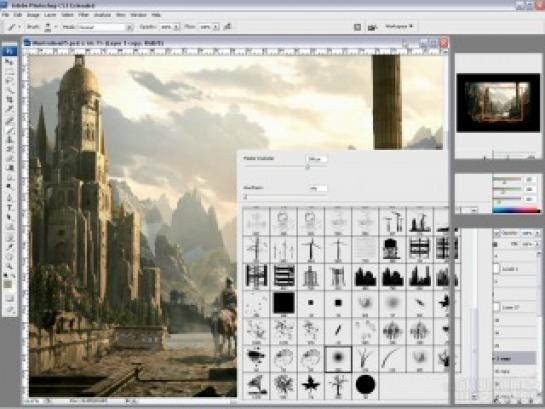Select the Gradient tool
Viewport: 545px width, 409px height.
pos(9,168)
